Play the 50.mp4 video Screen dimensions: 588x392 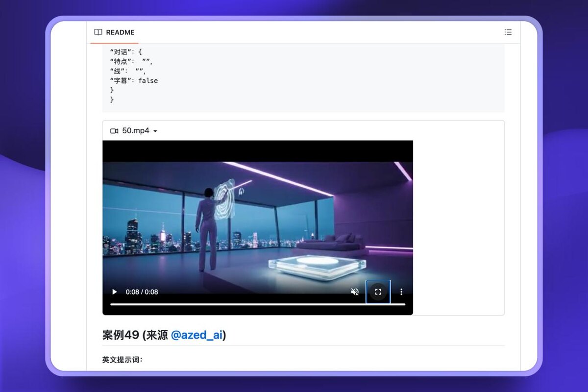pos(115,292)
